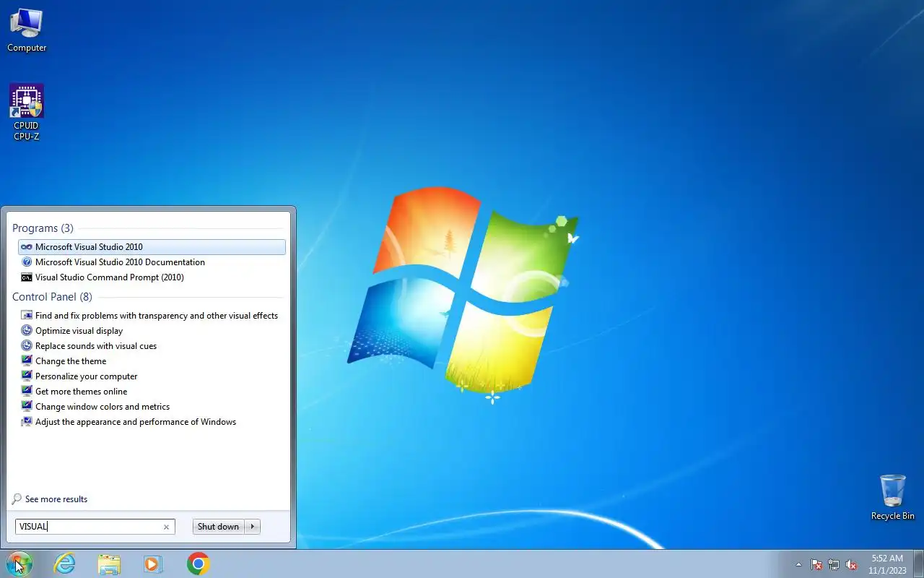Click icon beside Find and fix problems

click(27, 316)
